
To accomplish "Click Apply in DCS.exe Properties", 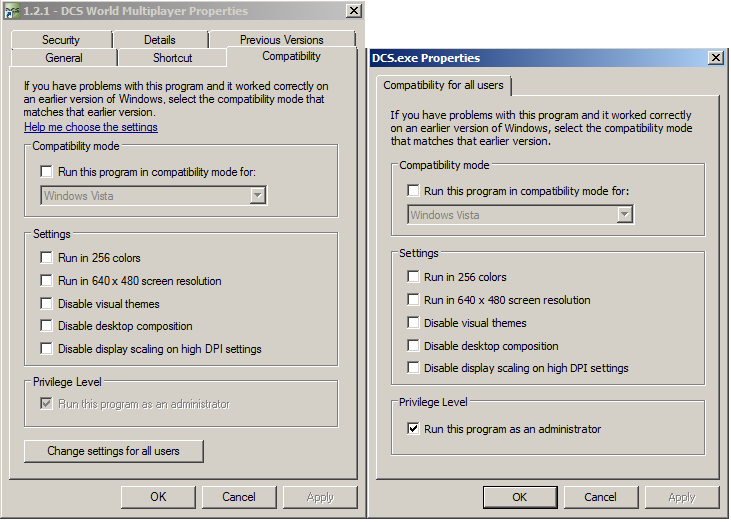I will pyautogui.click(x=682, y=497).
